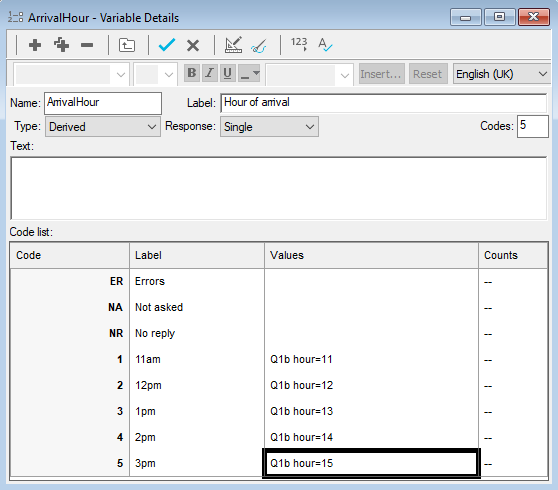This screenshot has height=490, width=558.
Task: Select the 12pm label cell
Action: 197,385
